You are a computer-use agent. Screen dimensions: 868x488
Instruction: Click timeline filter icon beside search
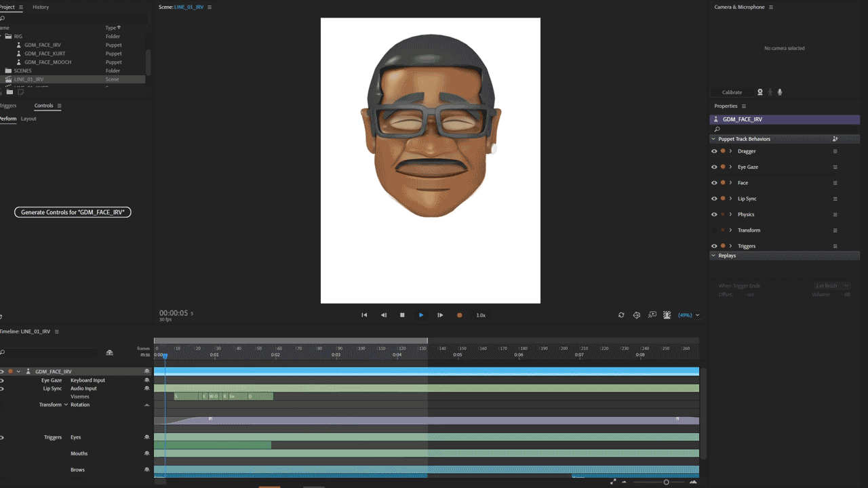[x=110, y=352]
